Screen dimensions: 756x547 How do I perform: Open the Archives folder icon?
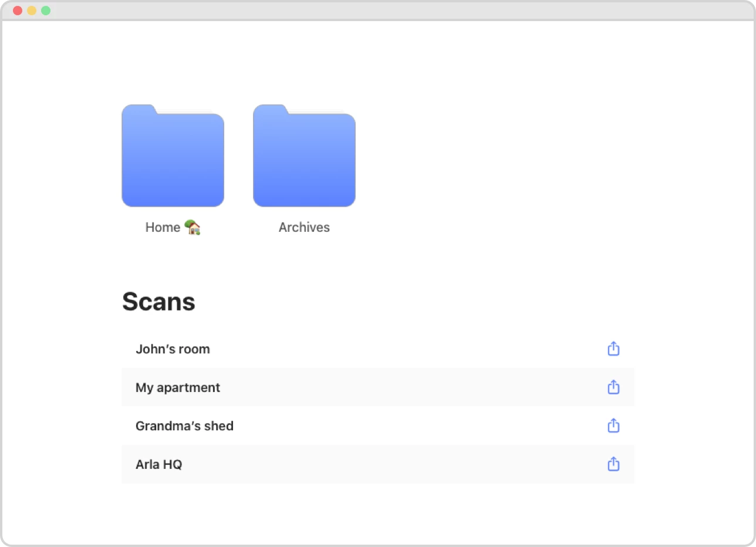(x=304, y=156)
